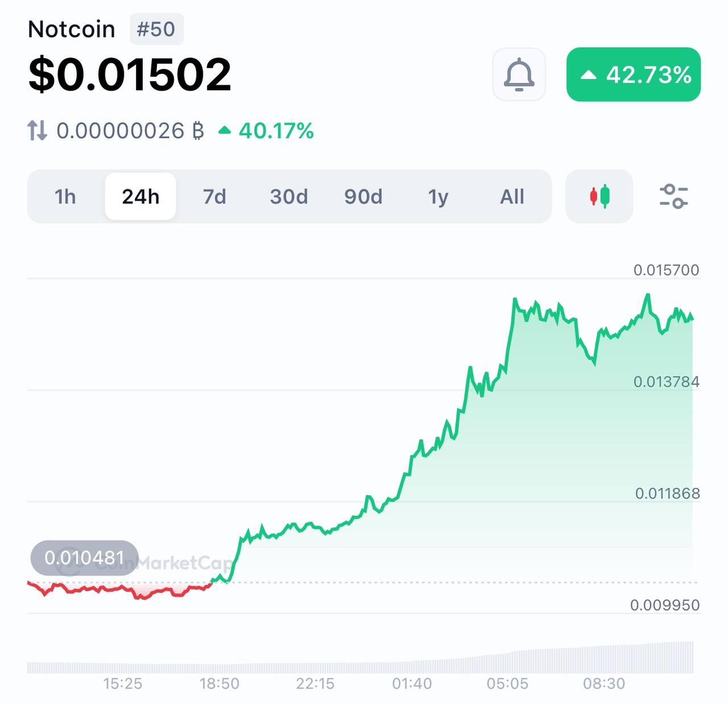Show the 90d price chart
This screenshot has height=704, width=728.
tap(363, 197)
